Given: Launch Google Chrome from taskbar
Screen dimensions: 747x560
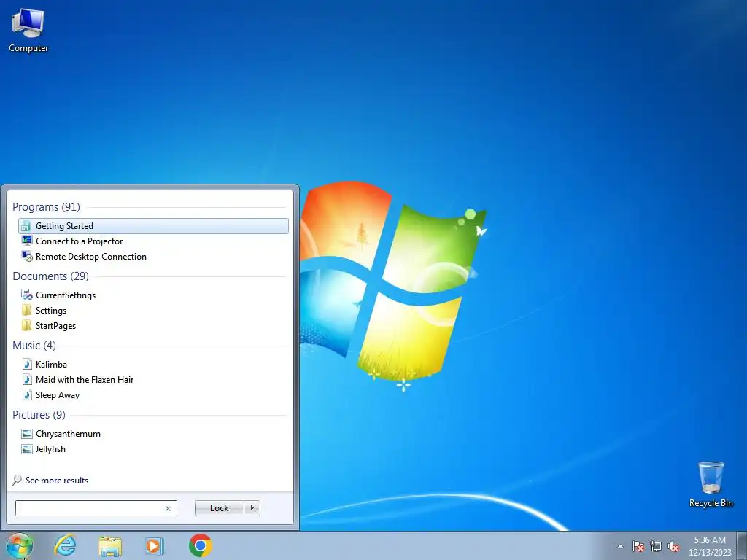Looking at the screenshot, I should pos(200,545).
